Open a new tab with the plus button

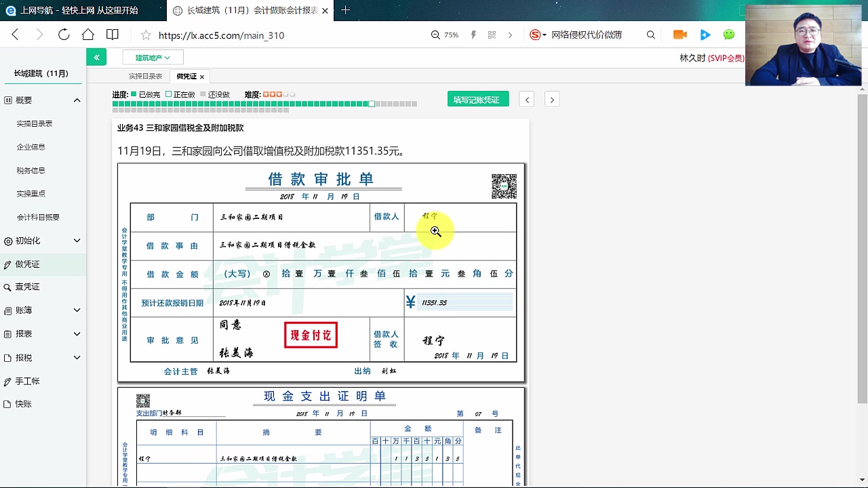[x=346, y=10]
